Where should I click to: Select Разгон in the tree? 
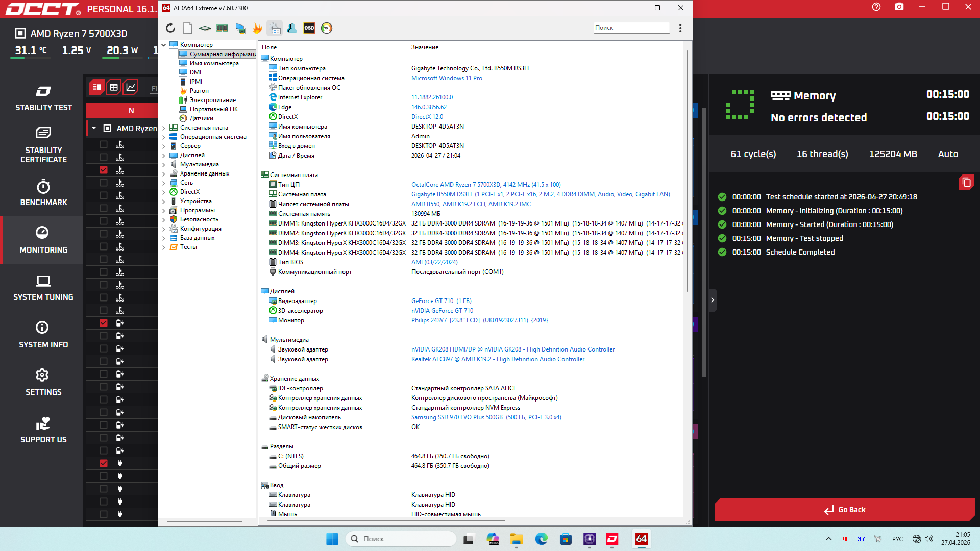pyautogui.click(x=199, y=91)
